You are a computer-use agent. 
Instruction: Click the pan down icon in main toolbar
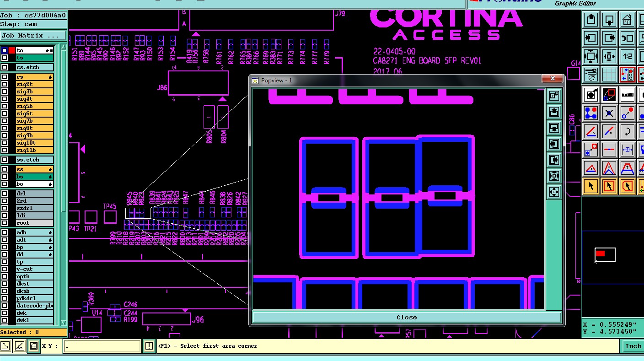(x=609, y=20)
